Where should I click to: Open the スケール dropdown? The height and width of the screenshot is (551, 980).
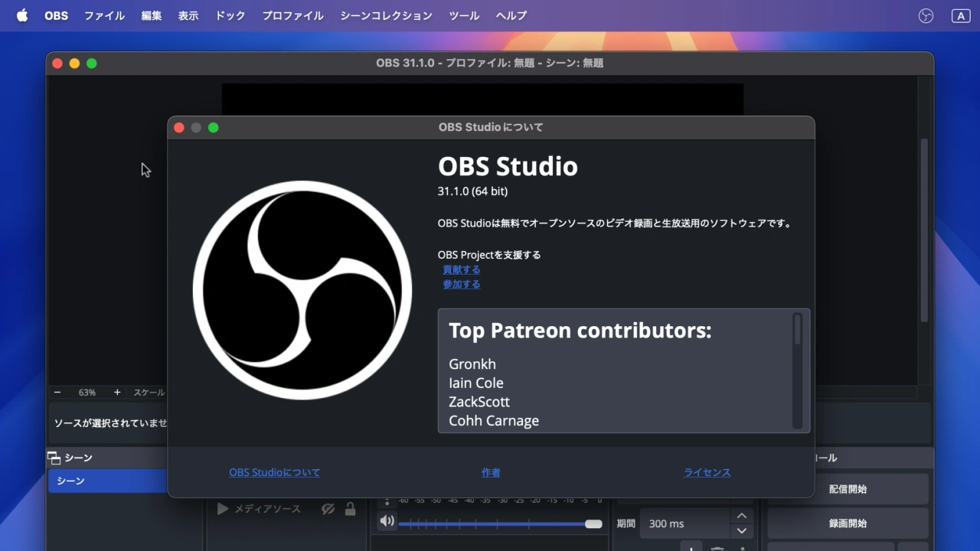[149, 393]
